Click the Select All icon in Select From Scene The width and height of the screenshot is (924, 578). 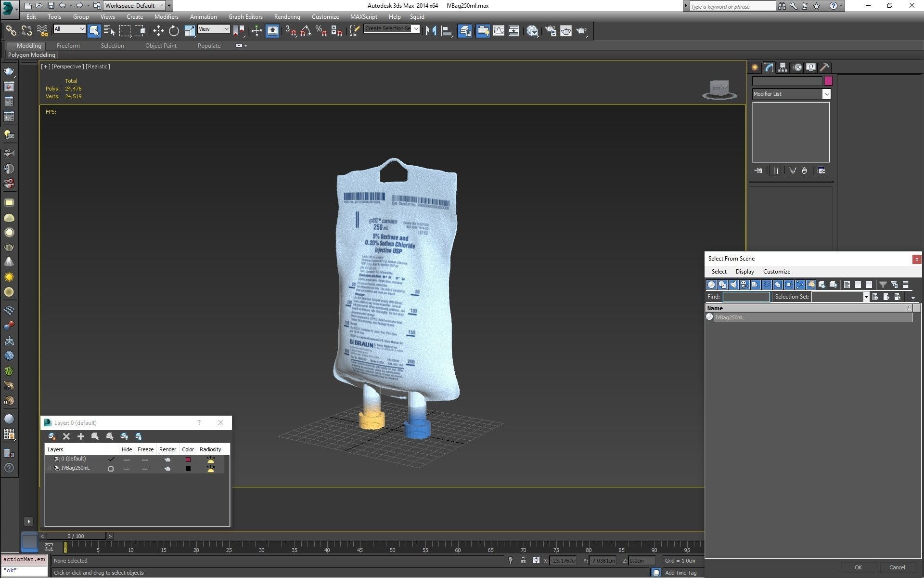click(x=847, y=285)
